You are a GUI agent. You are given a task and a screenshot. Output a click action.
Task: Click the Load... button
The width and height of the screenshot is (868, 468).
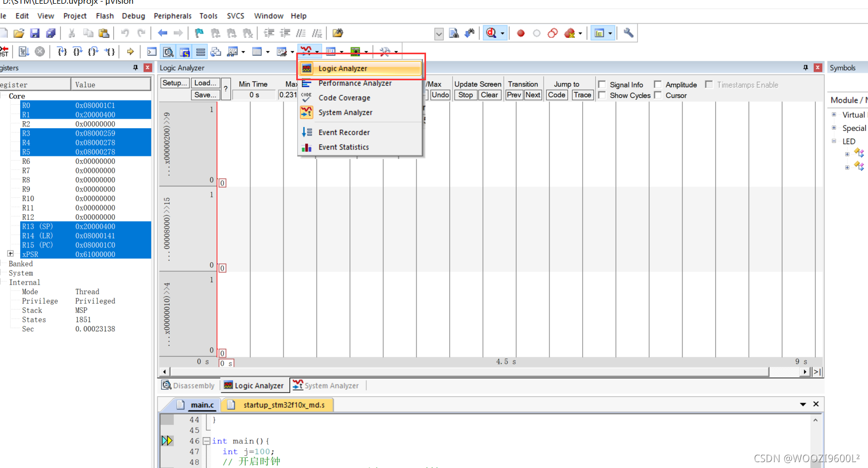pos(205,83)
